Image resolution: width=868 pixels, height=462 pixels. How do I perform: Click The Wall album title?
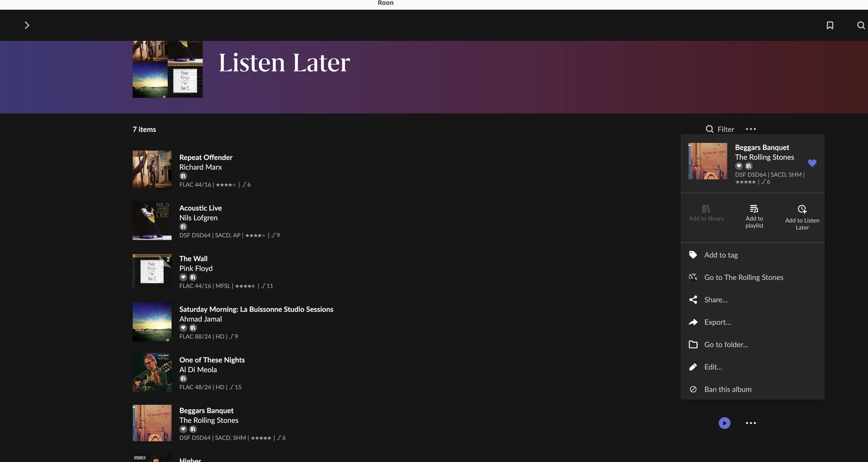tap(193, 259)
